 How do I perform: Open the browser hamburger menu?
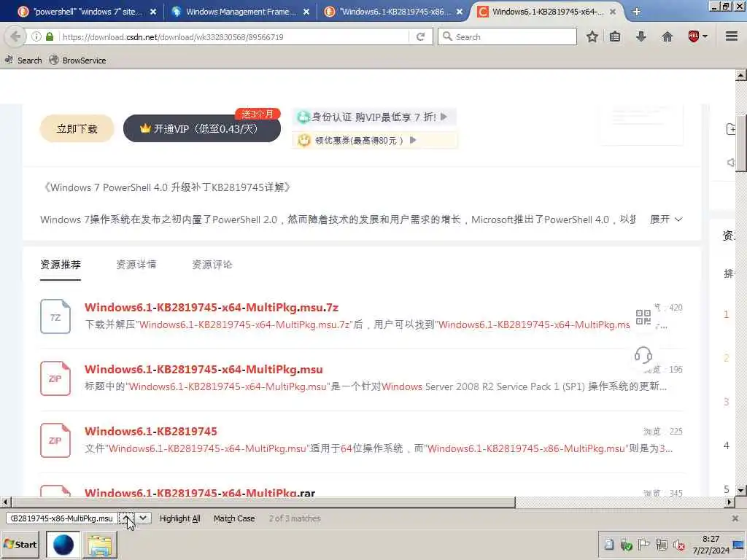(x=732, y=36)
